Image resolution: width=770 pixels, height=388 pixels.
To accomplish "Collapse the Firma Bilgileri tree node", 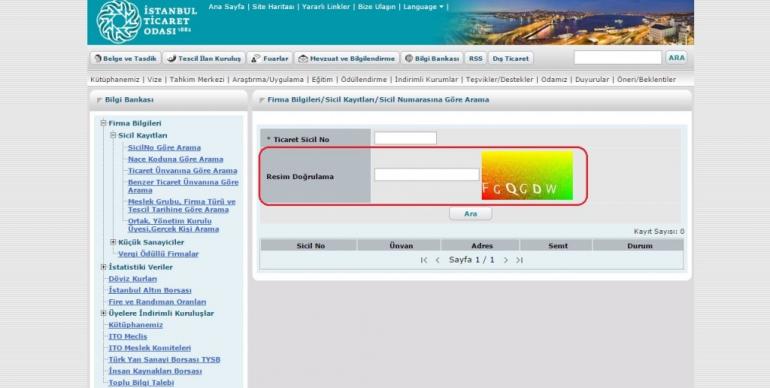I will [104, 123].
